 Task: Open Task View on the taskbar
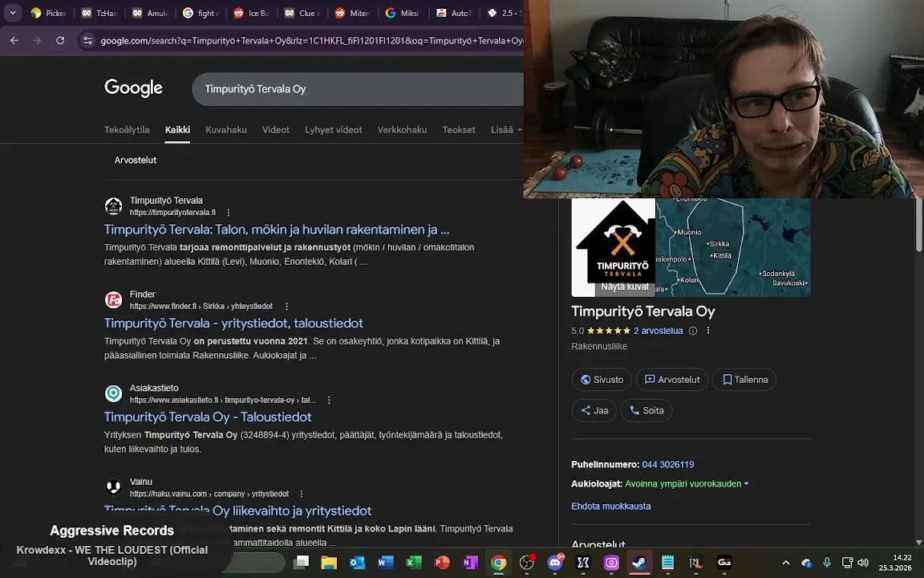pos(301,563)
